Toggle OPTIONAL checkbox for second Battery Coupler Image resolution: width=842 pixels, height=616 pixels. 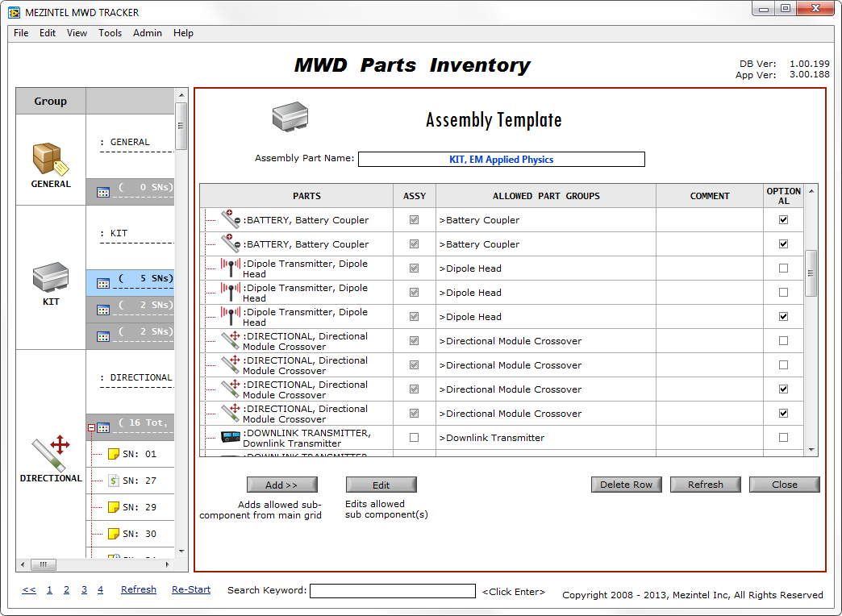[783, 243]
